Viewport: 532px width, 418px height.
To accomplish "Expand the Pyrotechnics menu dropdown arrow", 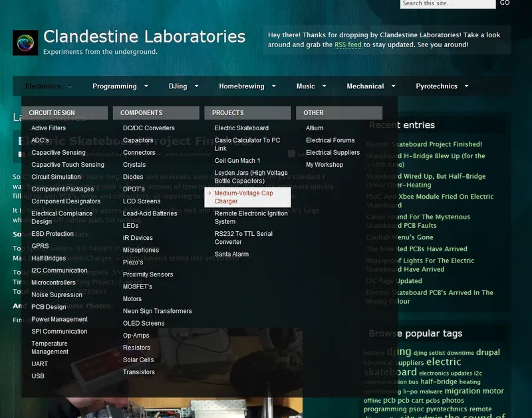I will pos(466,86).
